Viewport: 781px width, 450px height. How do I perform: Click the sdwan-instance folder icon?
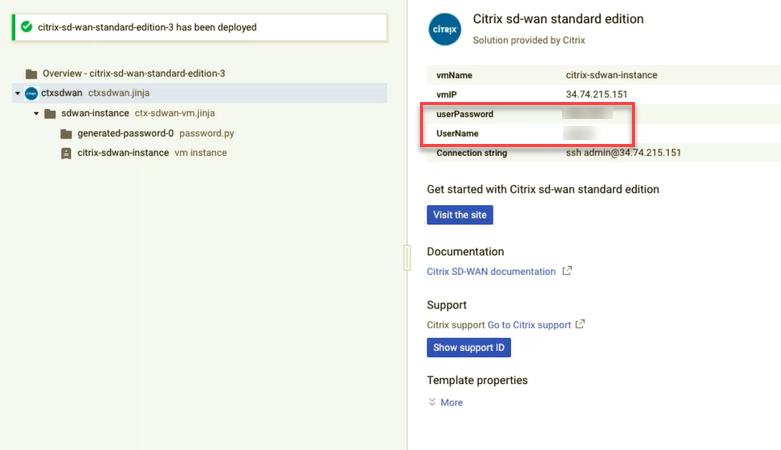[50, 114]
